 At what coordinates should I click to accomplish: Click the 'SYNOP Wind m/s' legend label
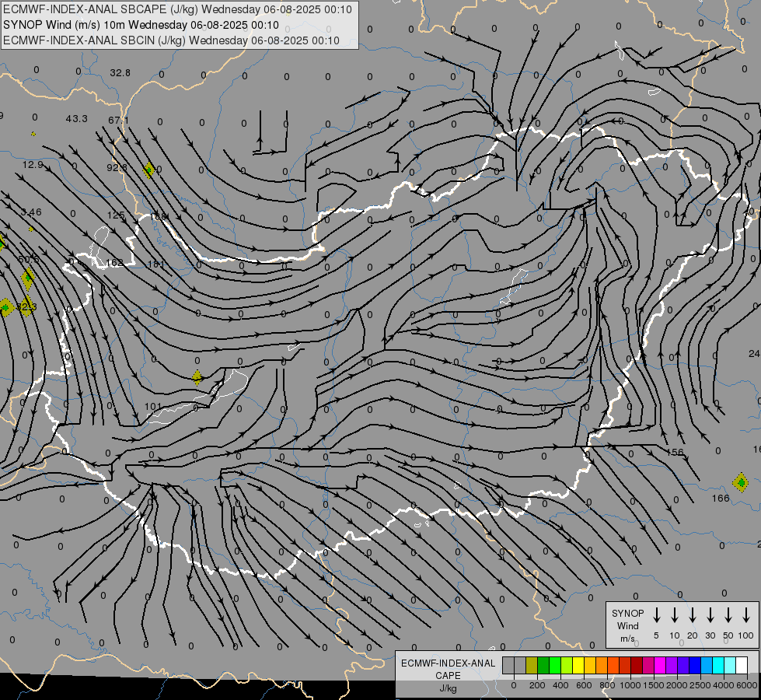(x=627, y=625)
